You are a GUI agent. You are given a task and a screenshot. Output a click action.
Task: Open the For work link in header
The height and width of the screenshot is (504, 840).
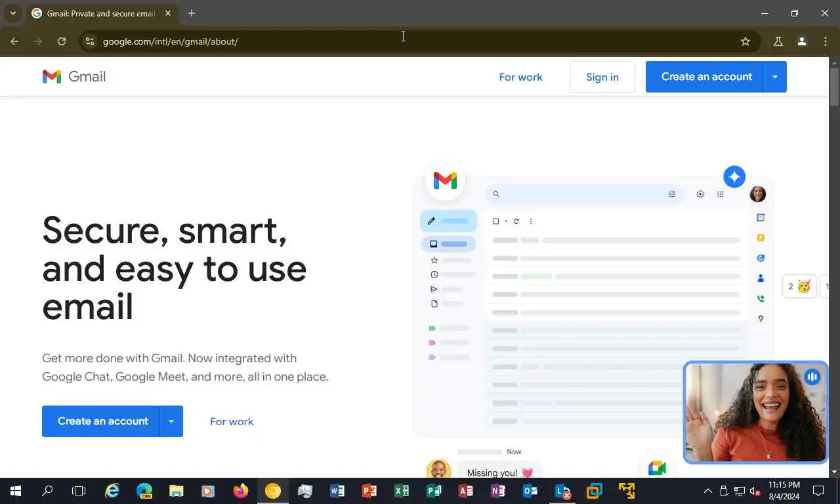tap(520, 77)
